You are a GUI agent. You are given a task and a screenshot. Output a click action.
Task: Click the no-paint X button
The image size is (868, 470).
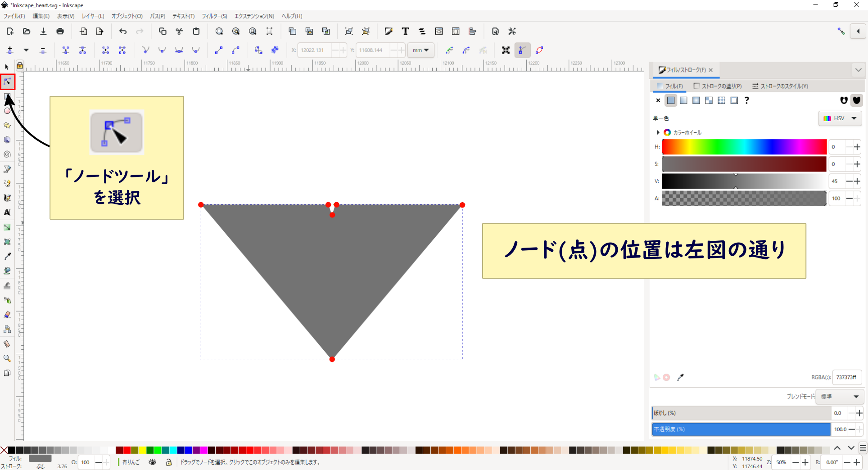658,100
